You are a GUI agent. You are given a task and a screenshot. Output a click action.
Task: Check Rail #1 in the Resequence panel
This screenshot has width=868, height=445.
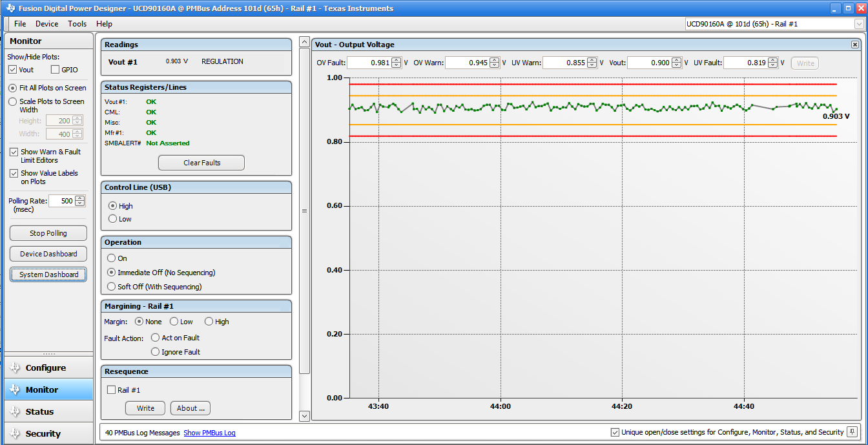tap(110, 389)
